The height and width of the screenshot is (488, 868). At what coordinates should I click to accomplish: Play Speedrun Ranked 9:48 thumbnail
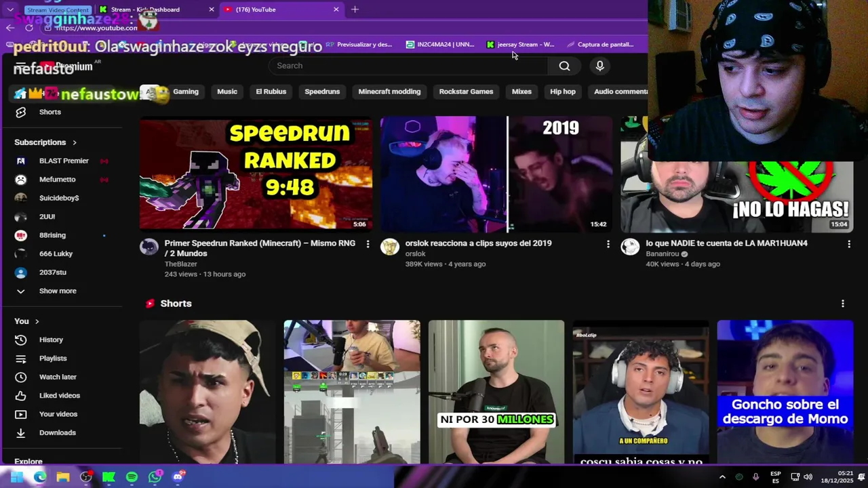pos(256,174)
